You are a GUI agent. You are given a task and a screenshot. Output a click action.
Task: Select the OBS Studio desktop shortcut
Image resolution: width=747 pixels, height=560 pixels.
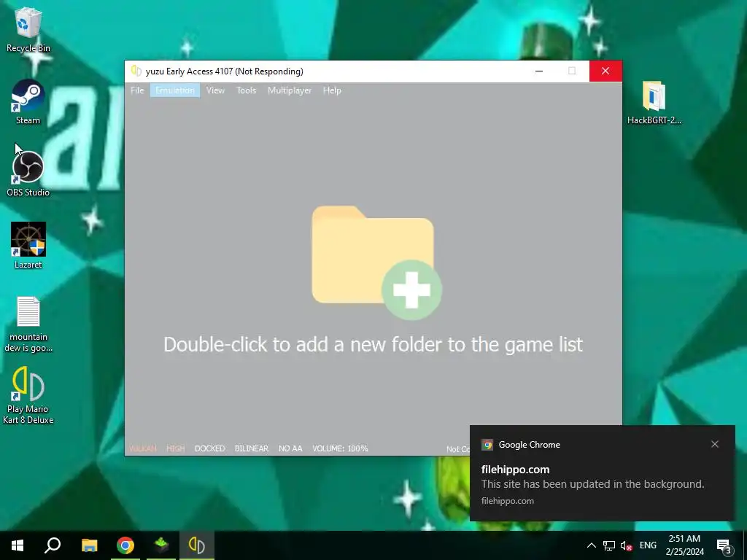(28, 174)
